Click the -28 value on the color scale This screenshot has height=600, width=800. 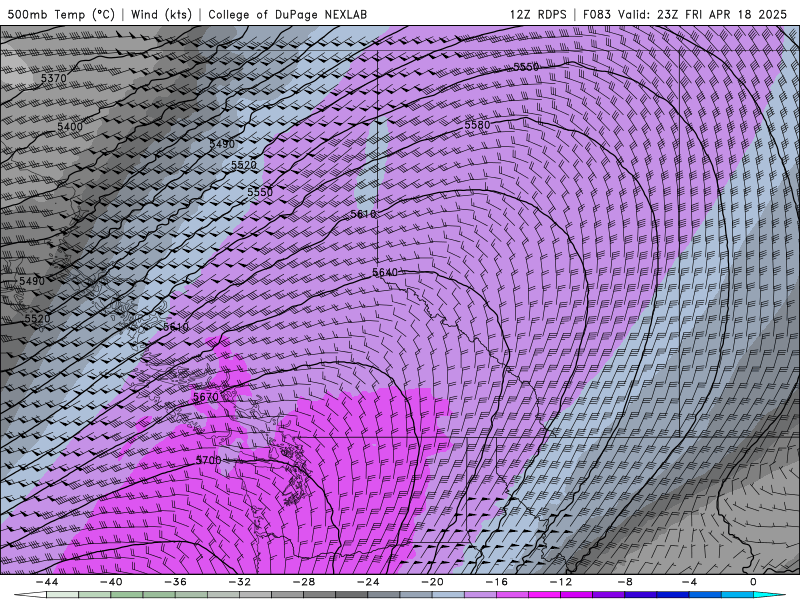(304, 582)
